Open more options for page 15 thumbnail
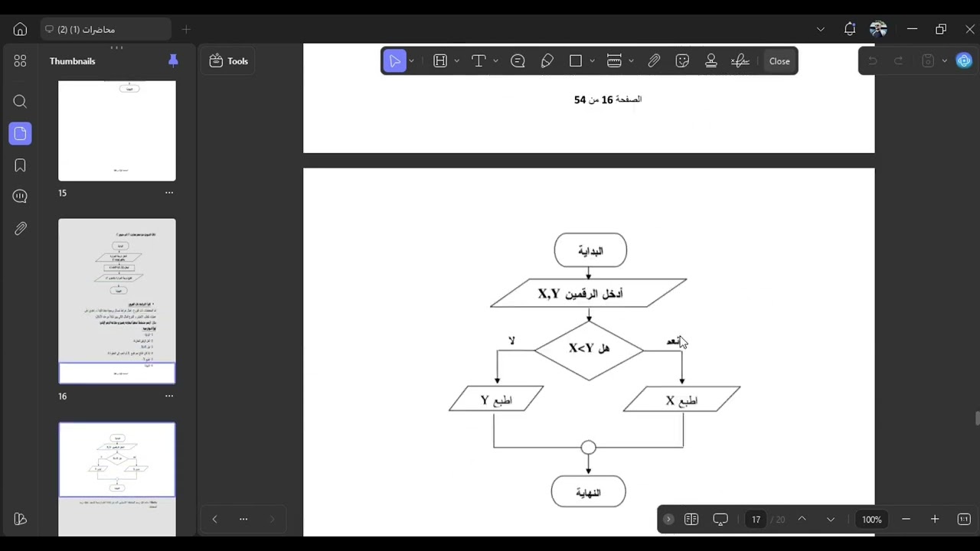980x551 pixels. coord(169,193)
